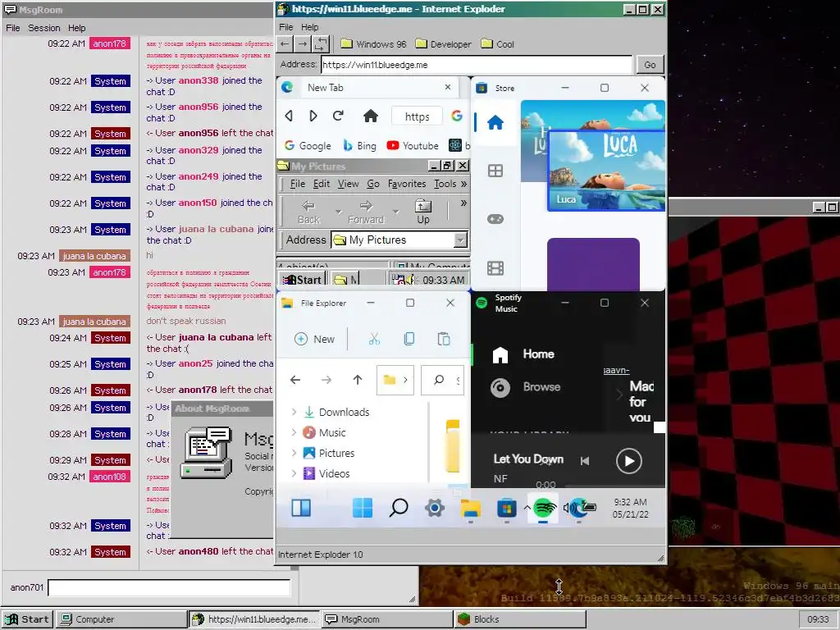Click the Go button next to the address
The height and width of the screenshot is (630, 840).
(x=650, y=65)
